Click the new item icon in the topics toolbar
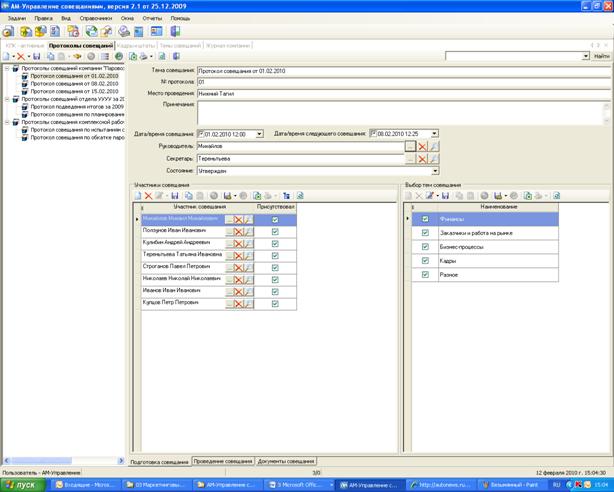The image size is (614, 492). (409, 195)
